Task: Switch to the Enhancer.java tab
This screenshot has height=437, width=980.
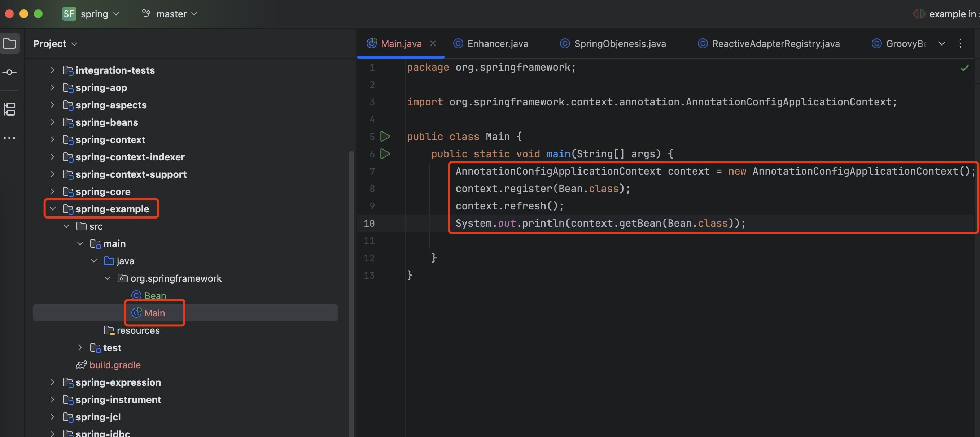Action: point(497,44)
